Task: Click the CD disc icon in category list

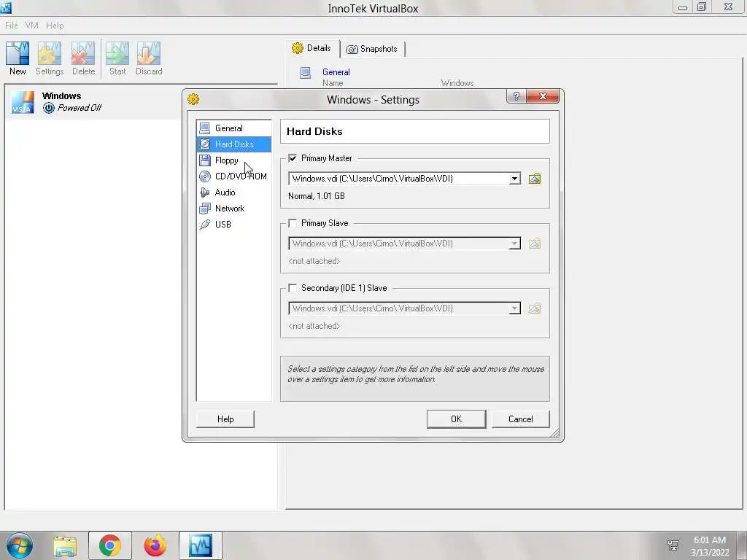Action: [205, 176]
